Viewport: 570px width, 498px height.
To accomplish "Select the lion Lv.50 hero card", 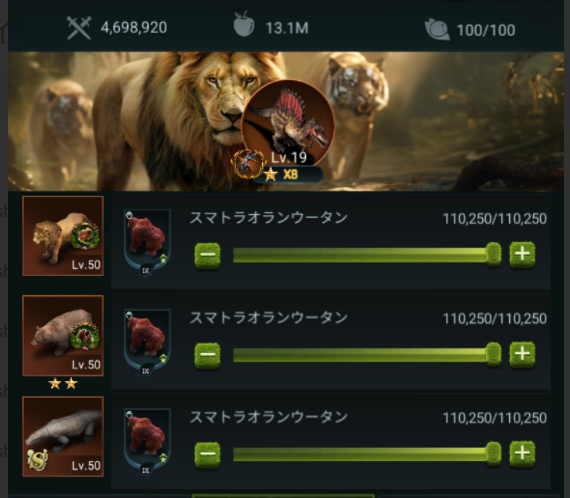I will pyautogui.click(x=63, y=236).
